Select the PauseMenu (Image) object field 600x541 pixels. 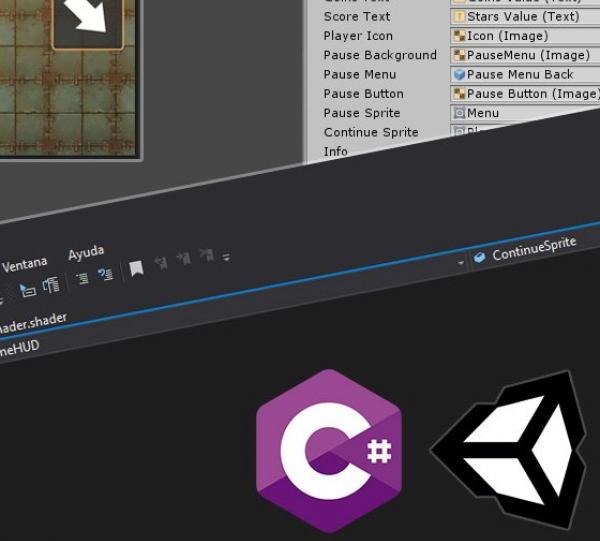tap(525, 55)
